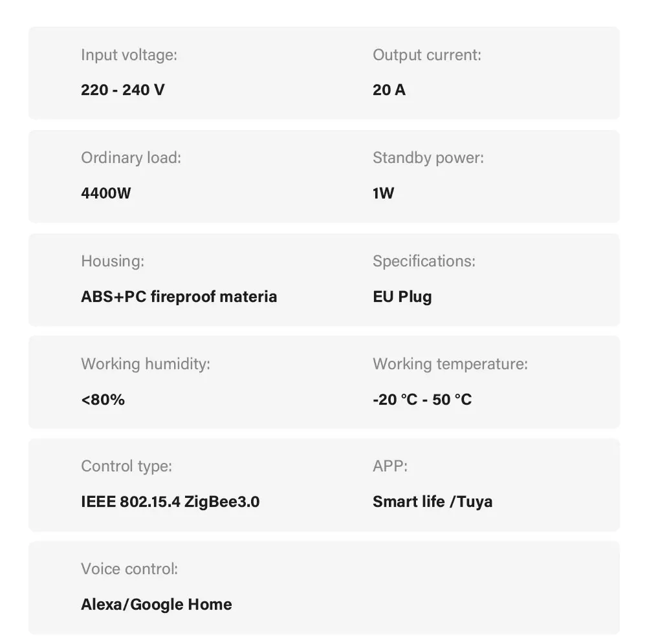Screen dimensions: 647x644
Task: Select the <80% humidity value
Action: tap(103, 400)
